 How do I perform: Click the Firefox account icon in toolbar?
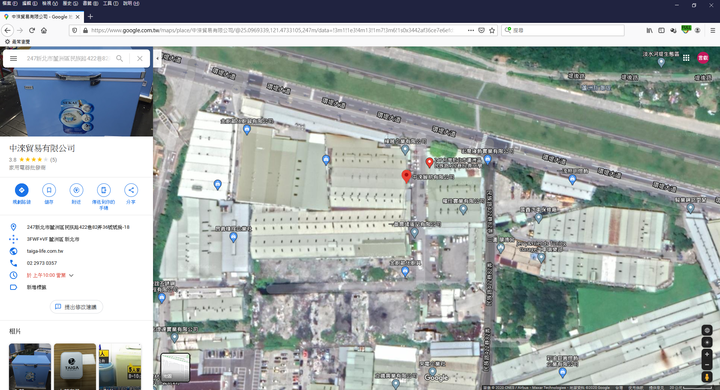pyautogui.click(x=697, y=30)
